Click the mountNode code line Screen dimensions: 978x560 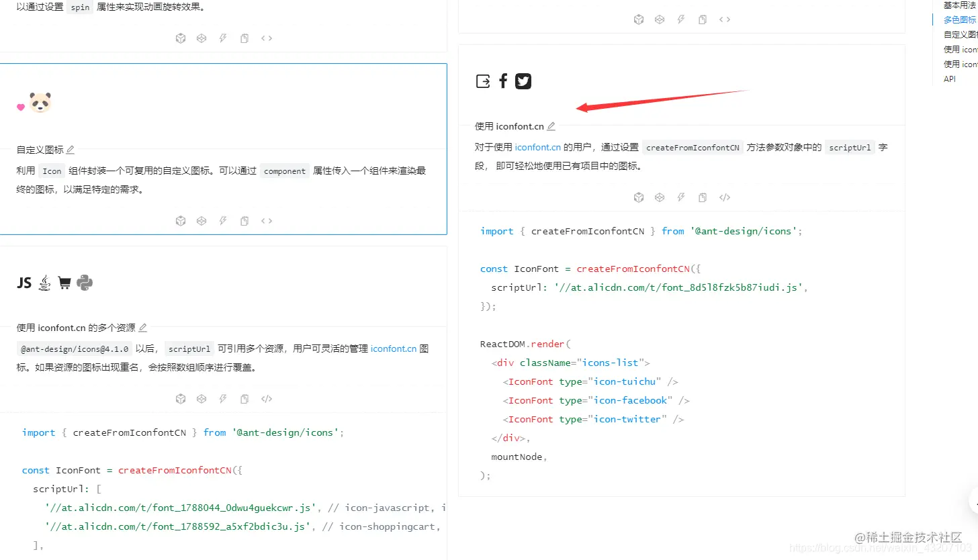tap(519, 457)
